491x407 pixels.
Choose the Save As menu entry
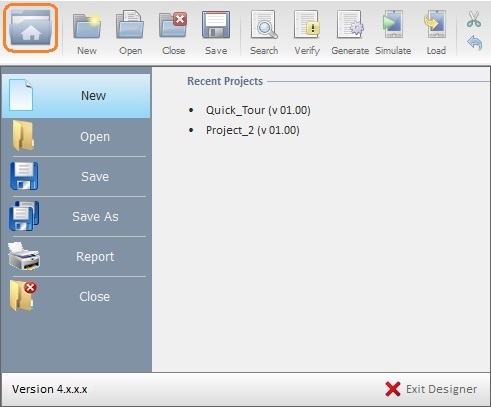[x=76, y=217]
